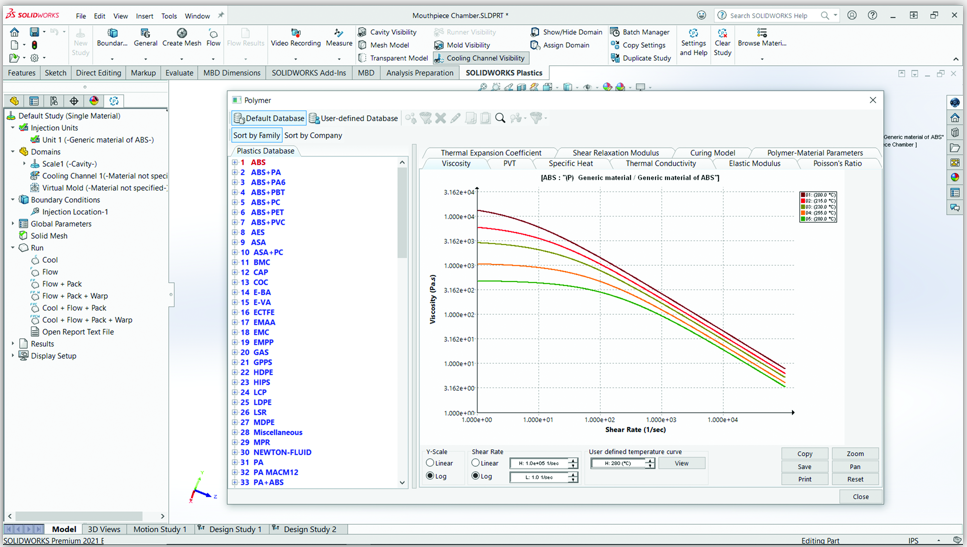
Task: Open the Insert menu
Action: click(144, 16)
